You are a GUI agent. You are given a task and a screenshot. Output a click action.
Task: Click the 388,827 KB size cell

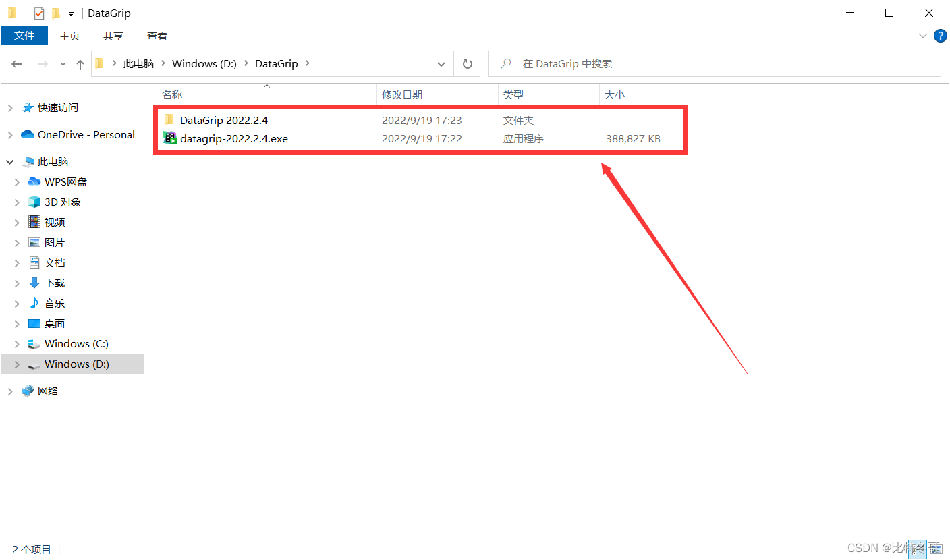click(633, 139)
